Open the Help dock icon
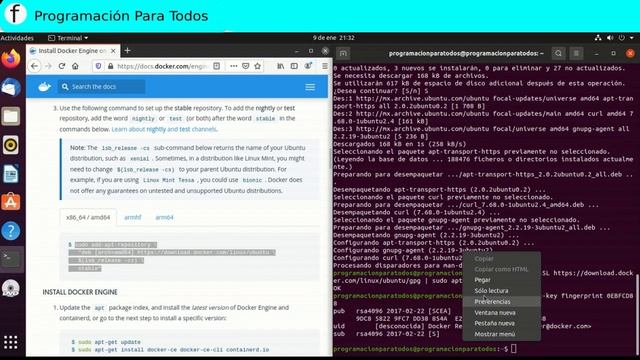 point(11,231)
